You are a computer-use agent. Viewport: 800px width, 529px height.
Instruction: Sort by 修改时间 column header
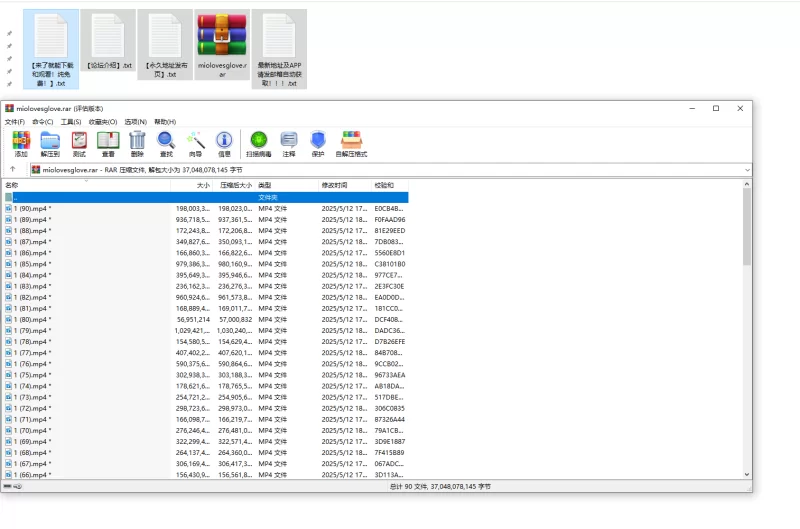point(334,186)
